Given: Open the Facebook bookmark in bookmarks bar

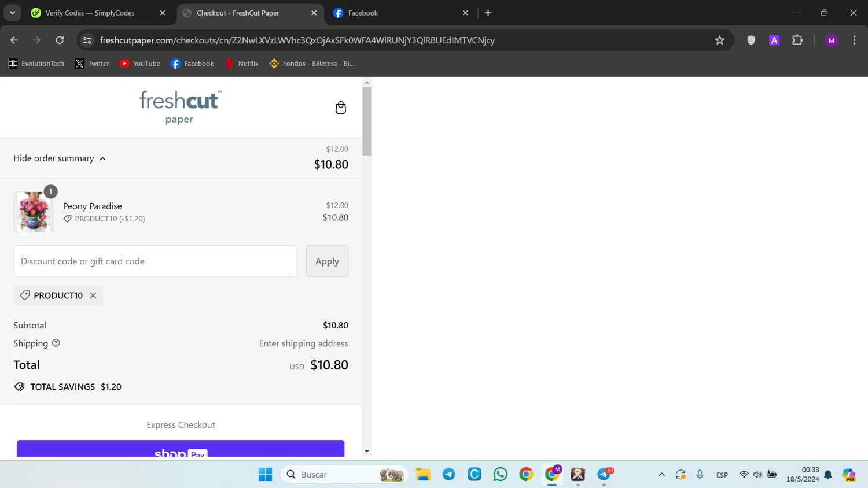Looking at the screenshot, I should click(x=192, y=64).
